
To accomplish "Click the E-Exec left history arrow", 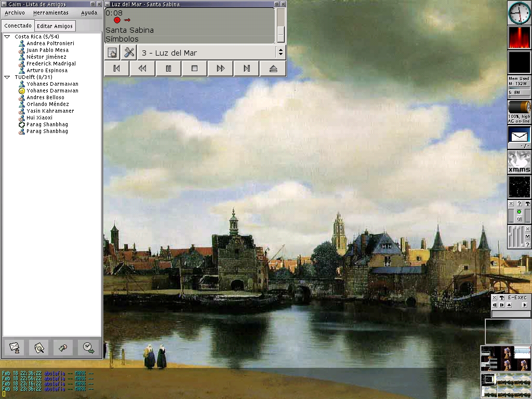I will (495, 305).
